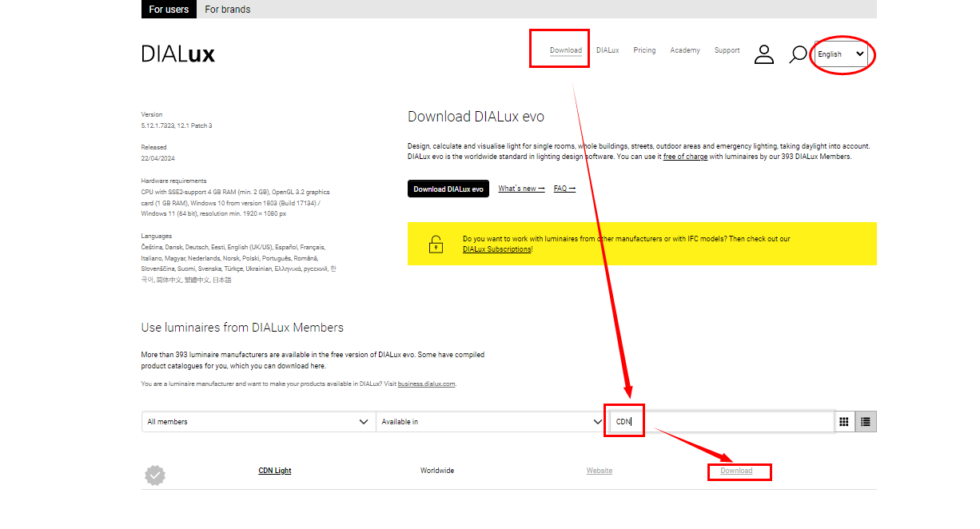Screen dimensions: 980x529
Task: Click the verified badge beside CDN Light
Action: point(155,475)
